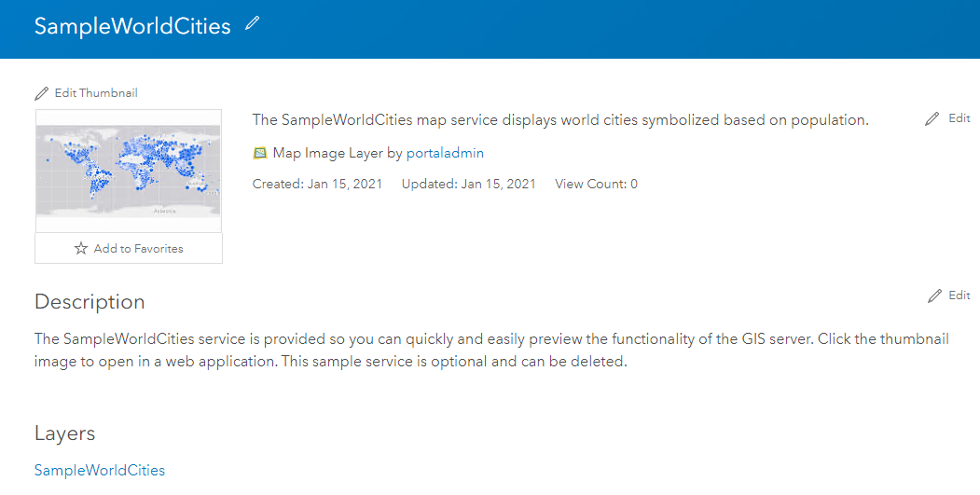980x495 pixels.
Task: Click the Layers section heading
Action: (65, 433)
